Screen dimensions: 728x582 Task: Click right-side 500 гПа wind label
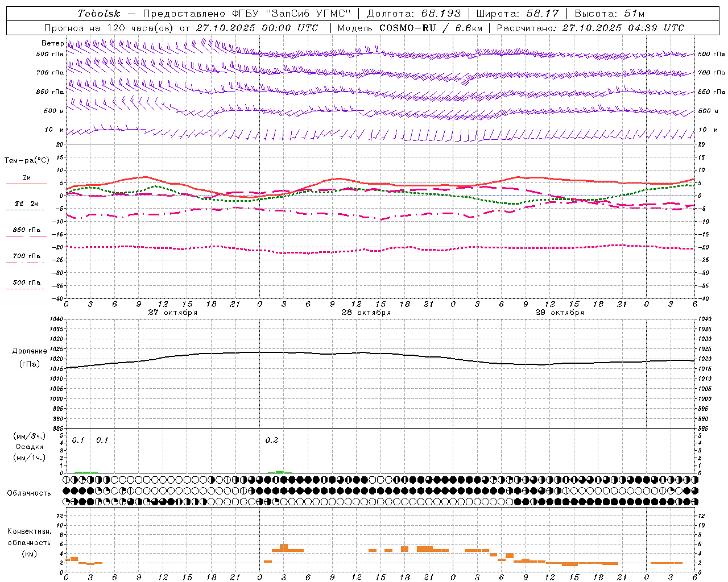[712, 55]
